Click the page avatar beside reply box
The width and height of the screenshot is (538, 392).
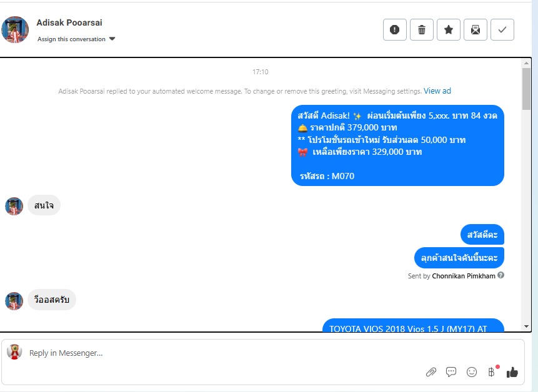coord(14,352)
